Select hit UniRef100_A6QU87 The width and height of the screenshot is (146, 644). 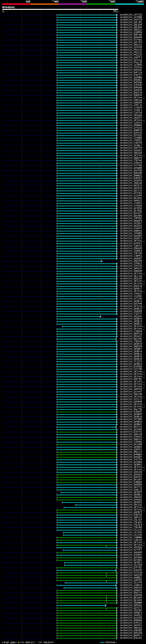[131, 259]
